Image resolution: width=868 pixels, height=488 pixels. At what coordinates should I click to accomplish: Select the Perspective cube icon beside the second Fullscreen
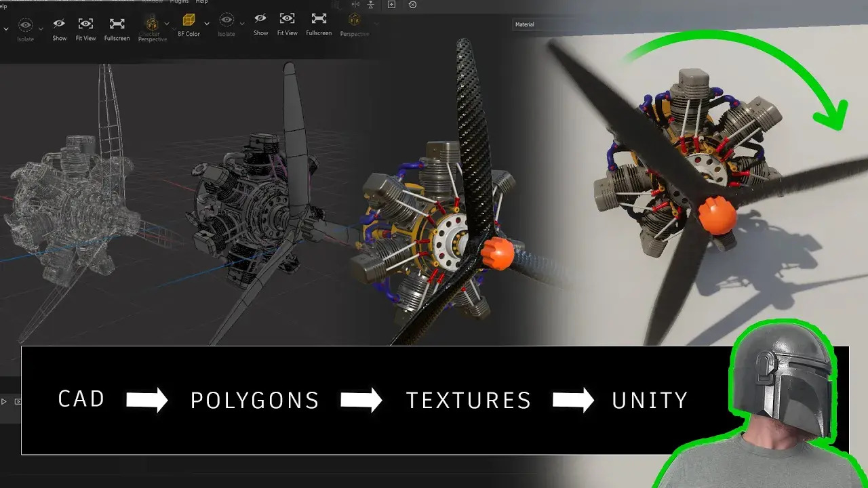coord(353,19)
